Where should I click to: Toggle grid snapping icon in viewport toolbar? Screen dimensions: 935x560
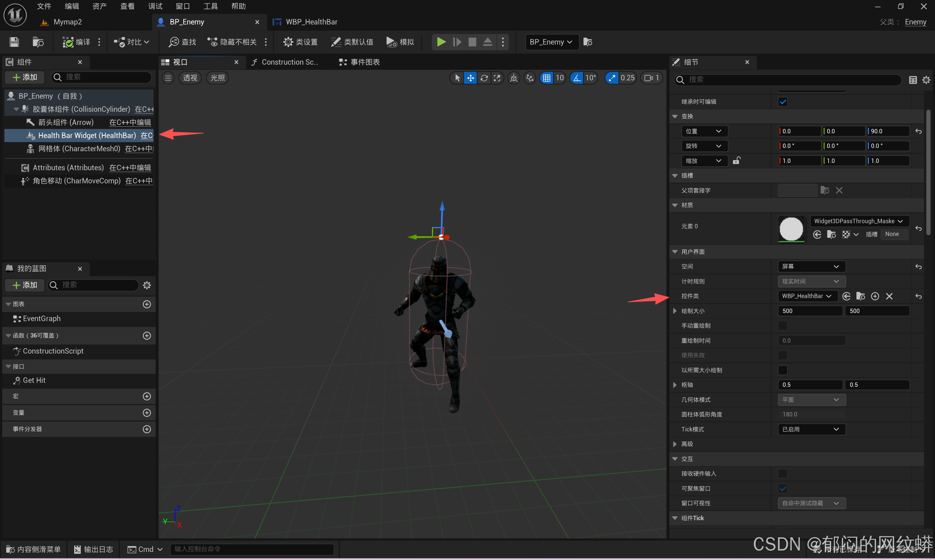coord(546,78)
